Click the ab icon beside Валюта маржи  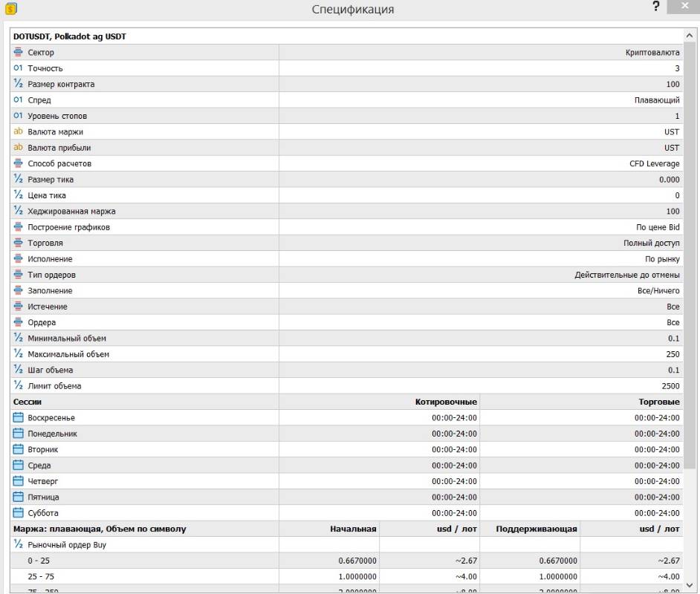coord(19,132)
